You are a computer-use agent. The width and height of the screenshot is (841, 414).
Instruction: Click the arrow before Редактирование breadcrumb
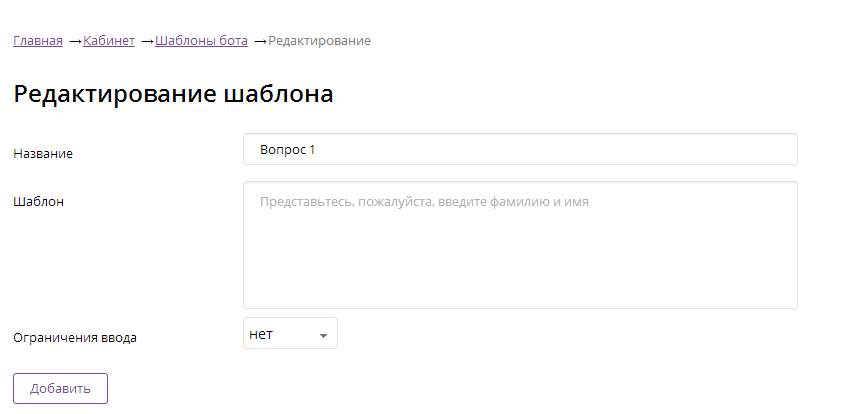(x=260, y=41)
